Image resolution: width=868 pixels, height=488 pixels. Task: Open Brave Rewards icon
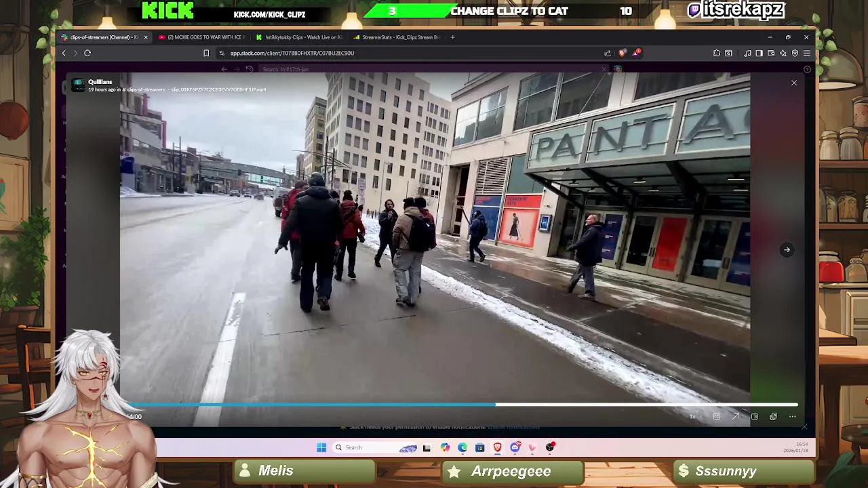[x=637, y=53]
